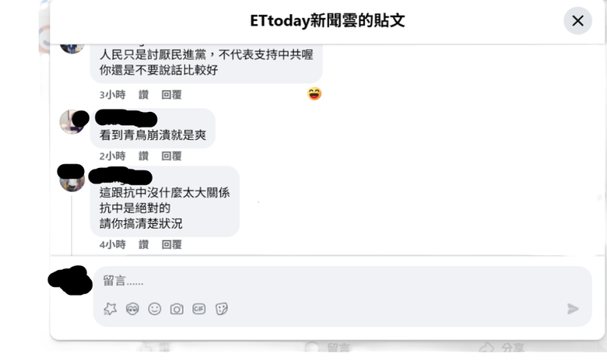The image size is (607, 364).
Task: Open the GIF picker
Action: pos(199,309)
